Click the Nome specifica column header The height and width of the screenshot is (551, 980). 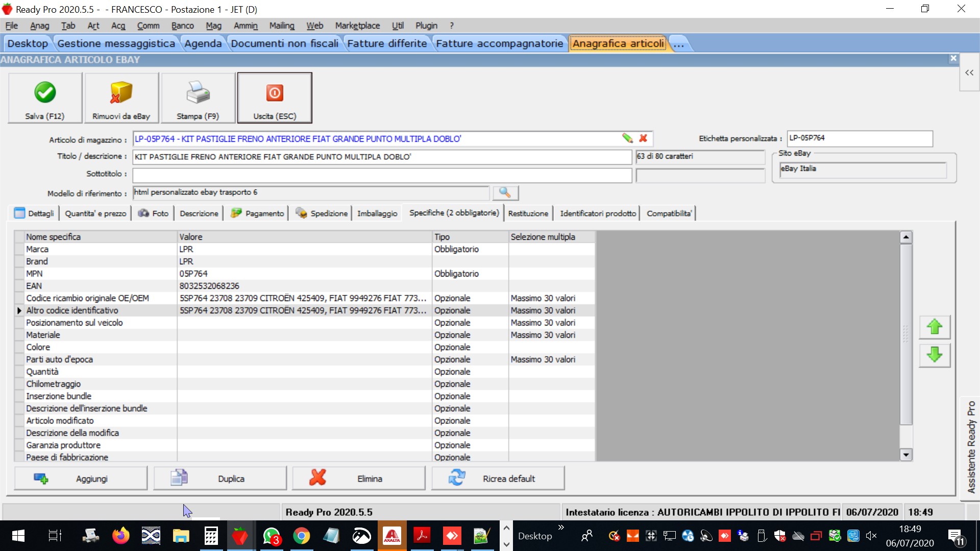point(101,237)
